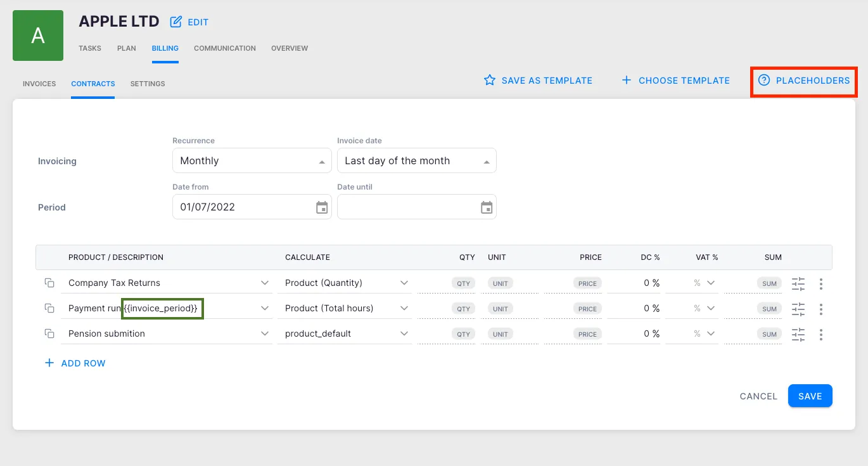Open VAT % dropdown on Payment run row
Viewport: 868px width, 466px height.
(710, 308)
